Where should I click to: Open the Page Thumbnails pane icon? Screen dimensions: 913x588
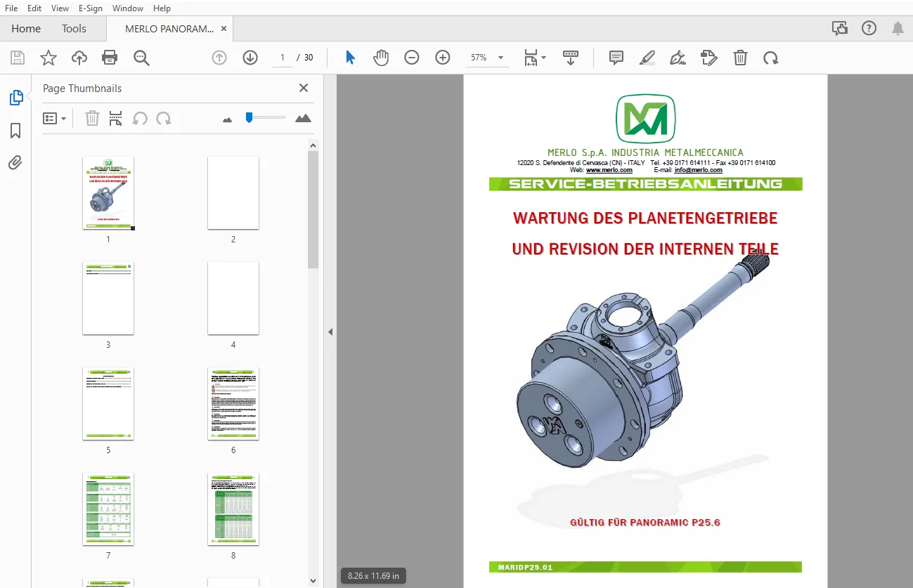(x=15, y=98)
